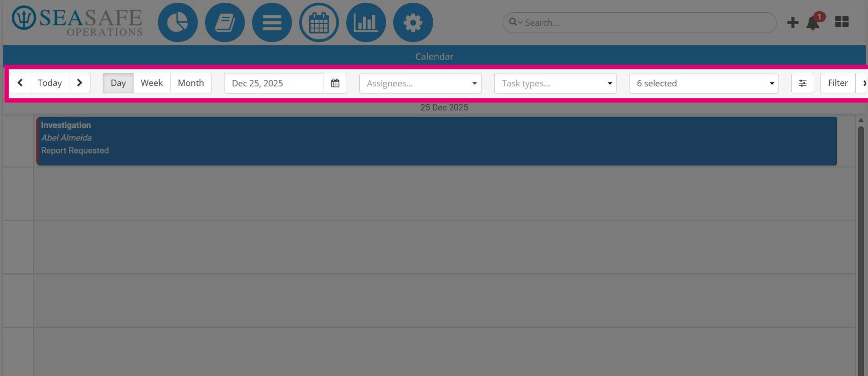Open the logbook icon in top navigation
This screenshot has width=868, height=376.
pyautogui.click(x=225, y=23)
